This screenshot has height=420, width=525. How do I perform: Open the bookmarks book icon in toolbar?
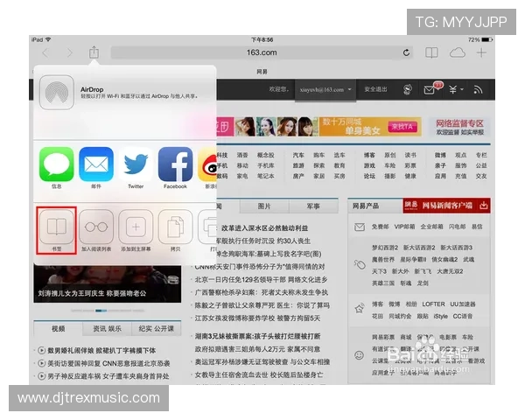pos(431,52)
